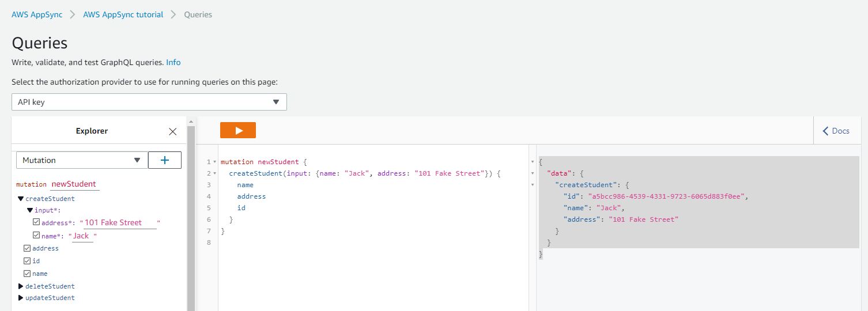Edit the newStudent mutation name field
This screenshot has width=868, height=311.
pos(74,184)
